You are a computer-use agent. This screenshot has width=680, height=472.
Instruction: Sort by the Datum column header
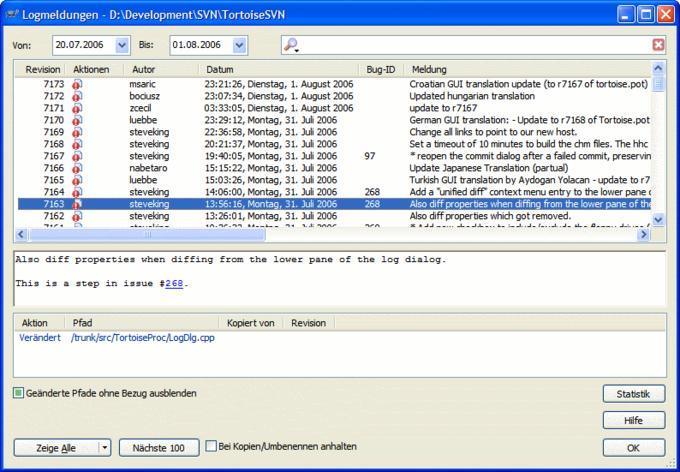278,69
